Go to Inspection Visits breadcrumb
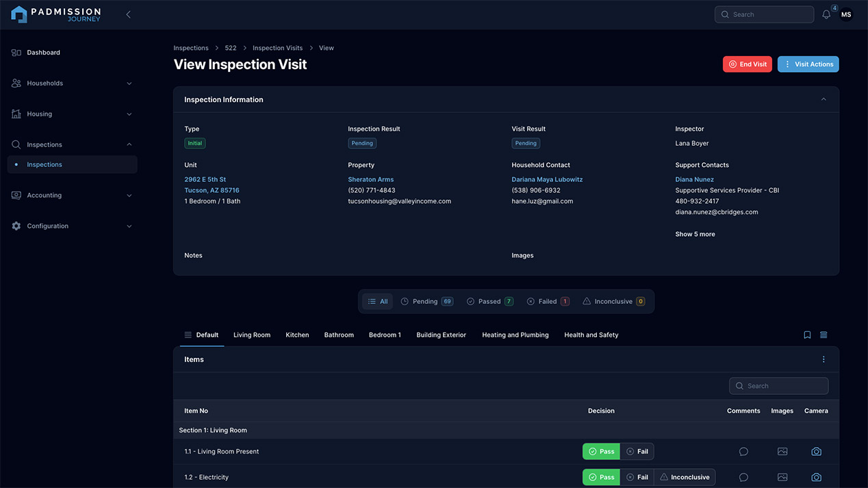This screenshot has width=868, height=488. pyautogui.click(x=277, y=48)
